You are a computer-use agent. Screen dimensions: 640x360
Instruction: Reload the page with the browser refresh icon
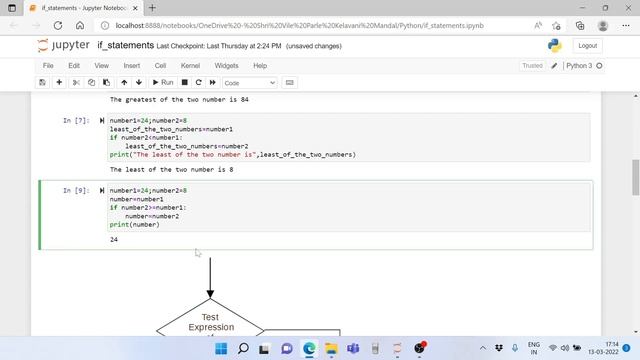pyautogui.click(x=58, y=25)
